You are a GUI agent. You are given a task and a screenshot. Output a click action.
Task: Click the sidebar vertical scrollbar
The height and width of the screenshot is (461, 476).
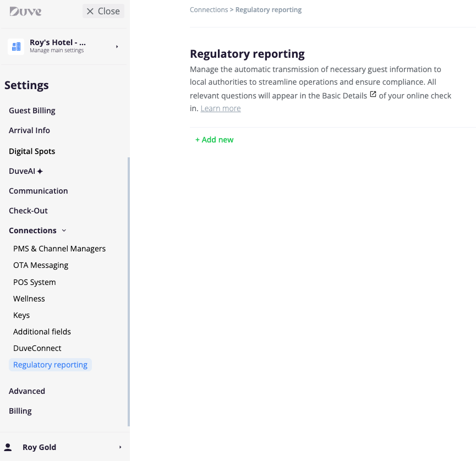pyautogui.click(x=129, y=292)
